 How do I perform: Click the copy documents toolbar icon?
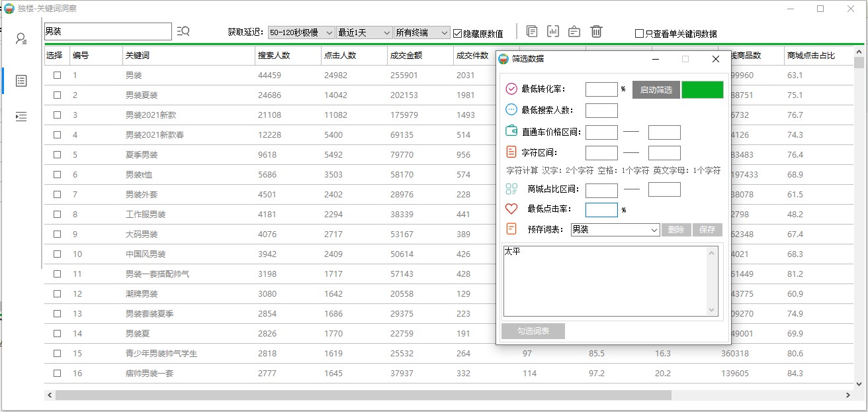tap(532, 31)
